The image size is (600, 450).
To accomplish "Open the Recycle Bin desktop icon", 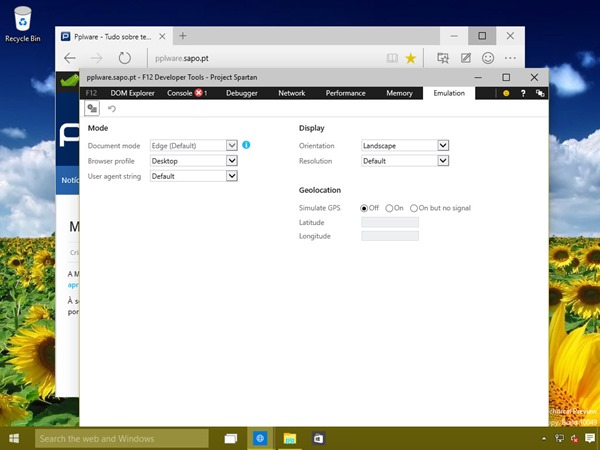I will (23, 24).
